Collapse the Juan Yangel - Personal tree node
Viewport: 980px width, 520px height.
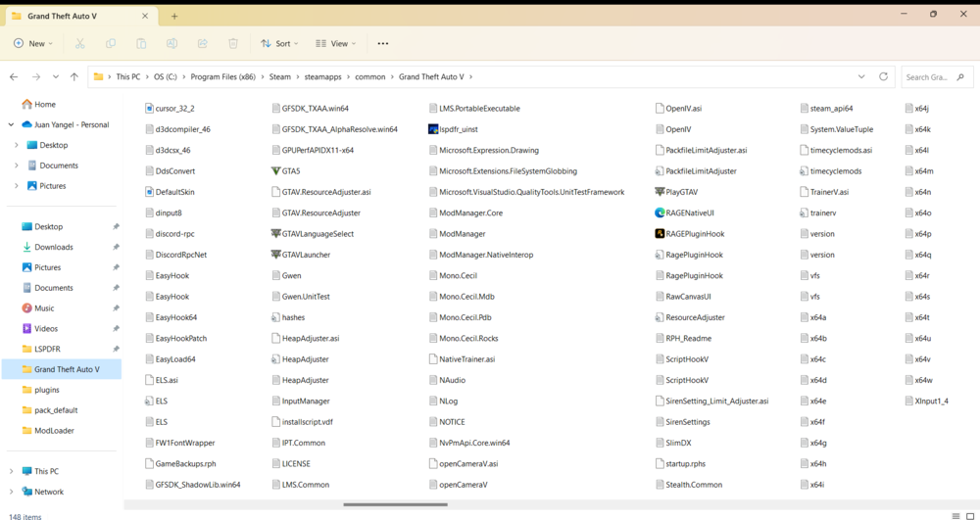[11, 124]
